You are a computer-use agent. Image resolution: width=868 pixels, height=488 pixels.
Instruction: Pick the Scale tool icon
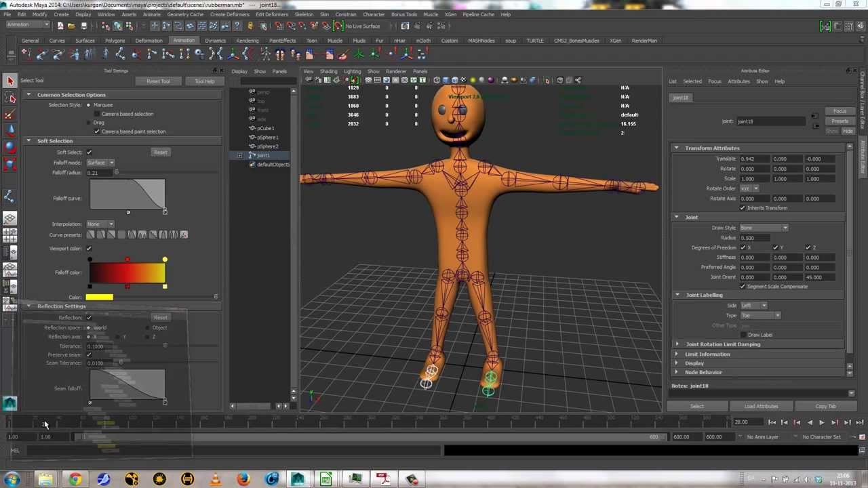click(x=9, y=163)
